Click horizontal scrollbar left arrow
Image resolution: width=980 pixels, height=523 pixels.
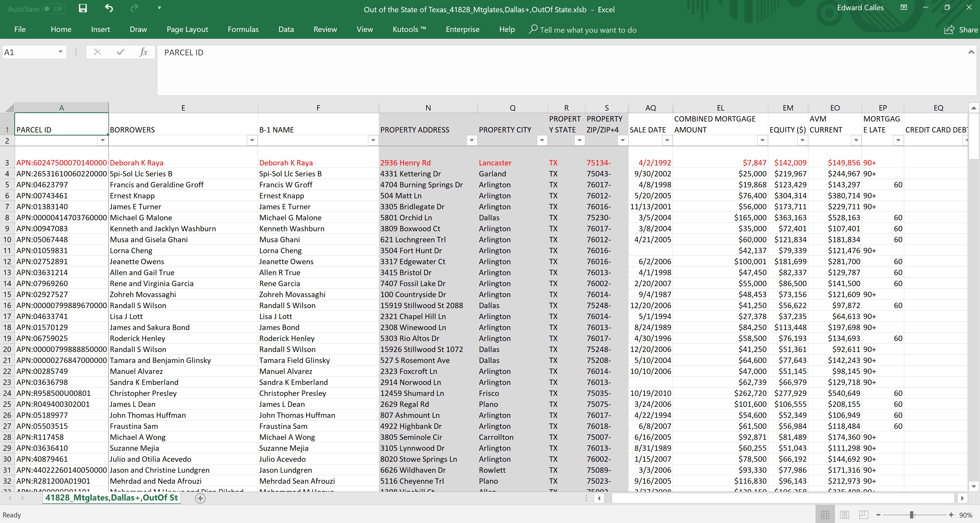(599, 498)
